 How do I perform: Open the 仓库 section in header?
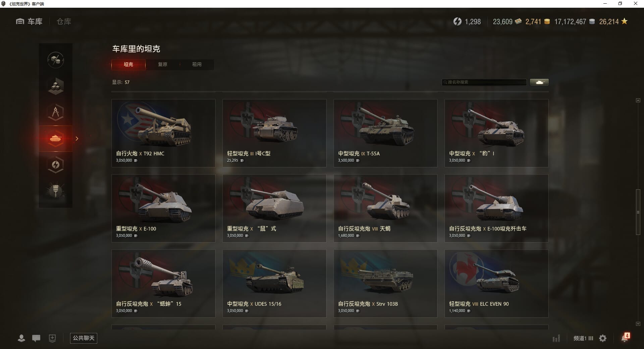[x=64, y=21]
